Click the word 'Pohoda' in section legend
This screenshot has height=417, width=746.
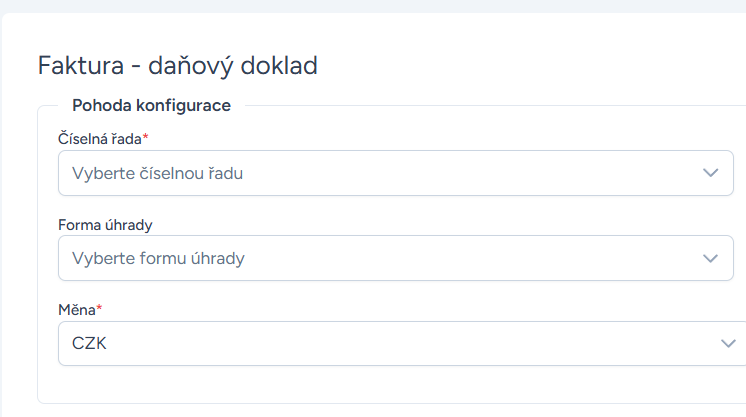pyautogui.click(x=102, y=105)
